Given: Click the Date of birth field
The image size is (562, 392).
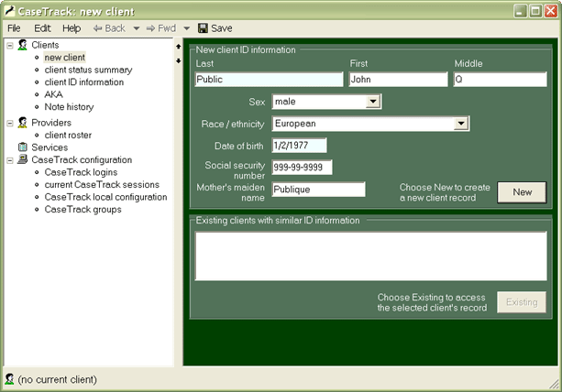Looking at the screenshot, I should (299, 146).
